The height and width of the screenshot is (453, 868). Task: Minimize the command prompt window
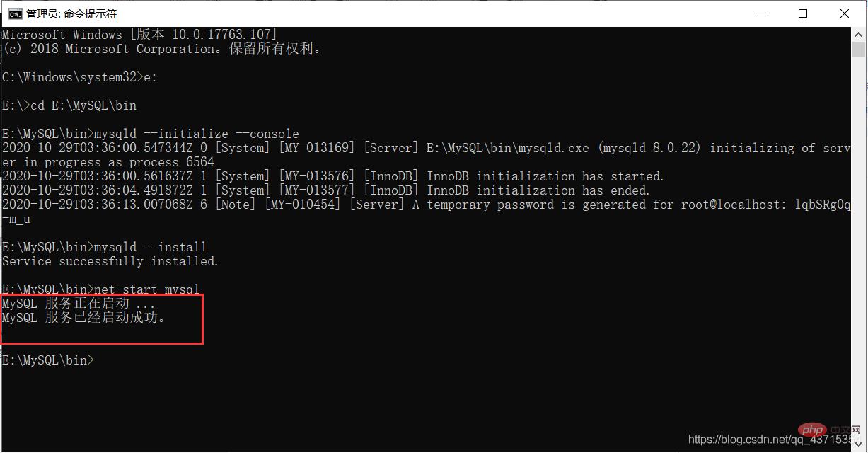pyautogui.click(x=761, y=13)
